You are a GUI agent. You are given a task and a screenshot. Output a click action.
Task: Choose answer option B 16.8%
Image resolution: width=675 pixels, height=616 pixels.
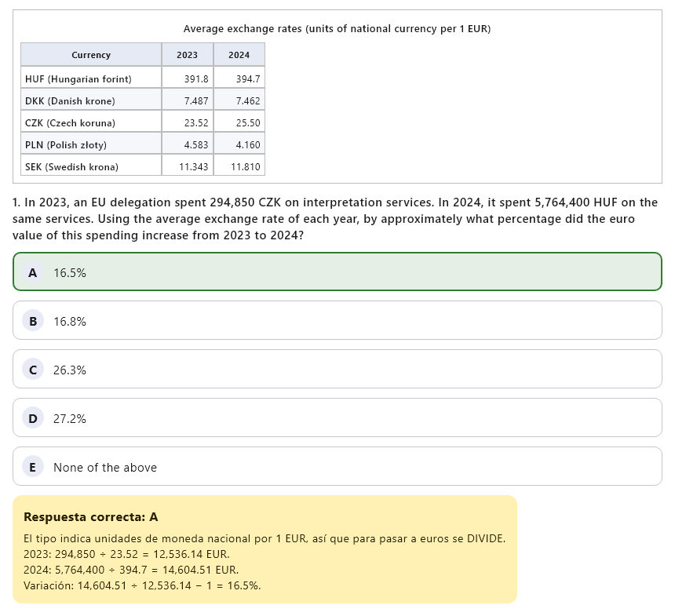point(337,320)
